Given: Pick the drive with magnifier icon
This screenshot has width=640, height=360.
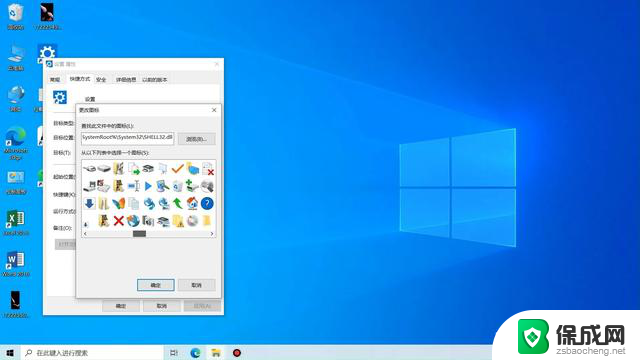Looking at the screenshot, I should point(207,186).
